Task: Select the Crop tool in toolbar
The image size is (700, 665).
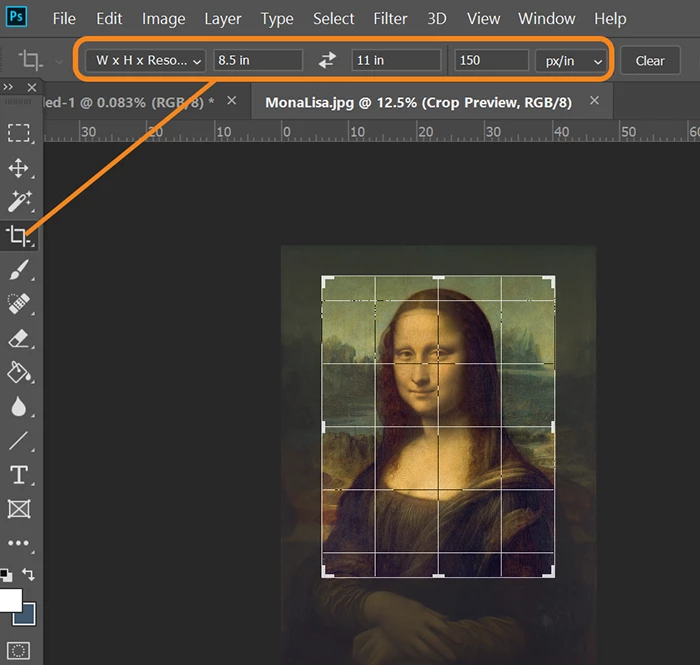Action: click(x=18, y=235)
